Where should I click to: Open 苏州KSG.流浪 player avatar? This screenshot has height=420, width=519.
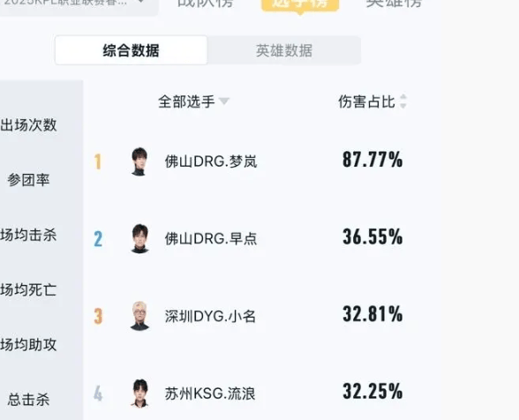(139, 394)
